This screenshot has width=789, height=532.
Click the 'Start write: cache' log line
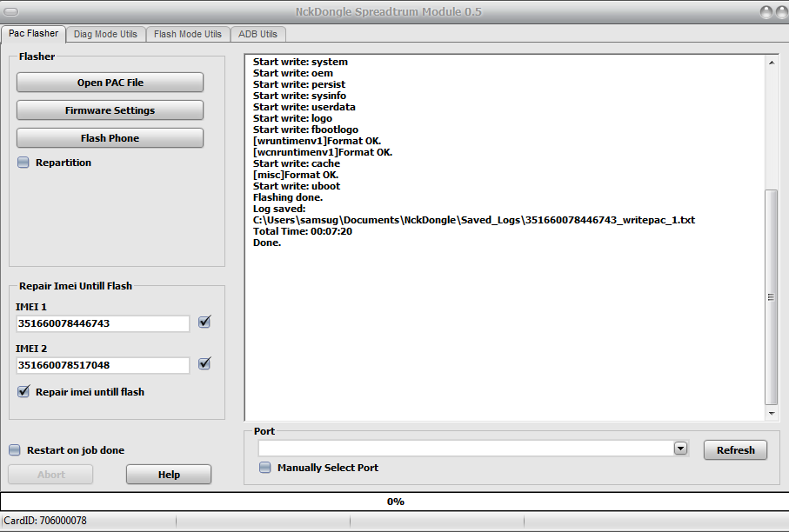click(297, 163)
